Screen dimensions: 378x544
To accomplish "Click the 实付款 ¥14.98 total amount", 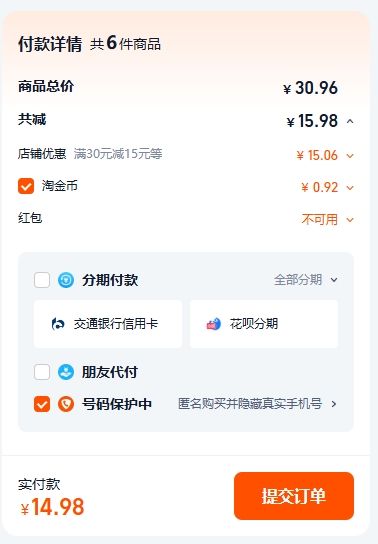I will pos(53,507).
